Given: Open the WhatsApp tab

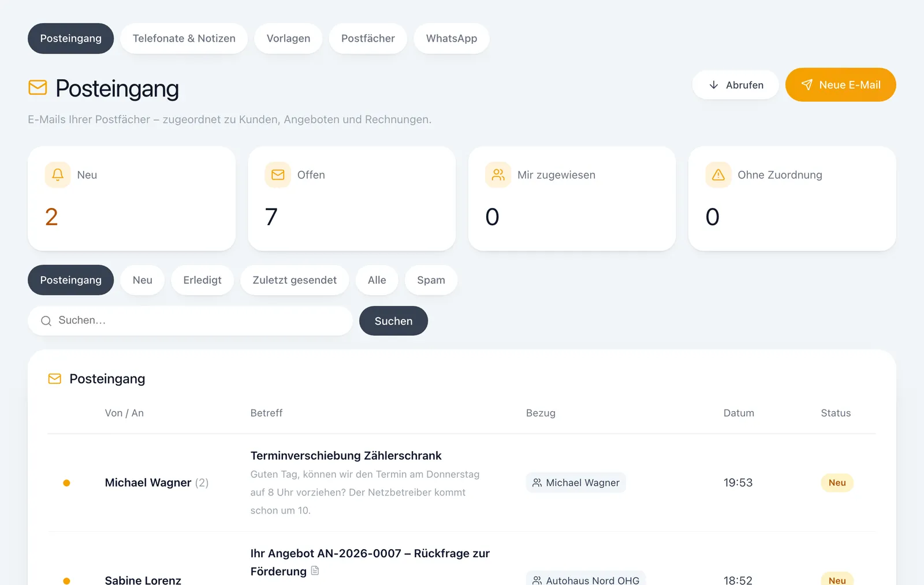Looking at the screenshot, I should (x=452, y=39).
